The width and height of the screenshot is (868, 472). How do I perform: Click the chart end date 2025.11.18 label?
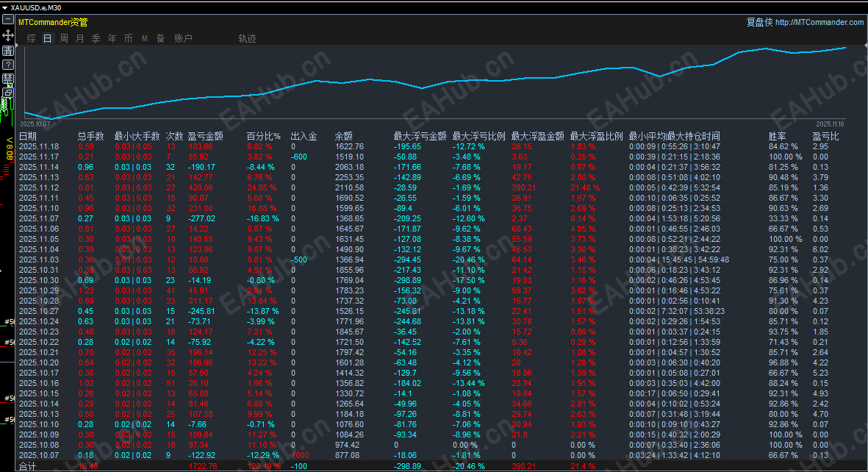830,124
